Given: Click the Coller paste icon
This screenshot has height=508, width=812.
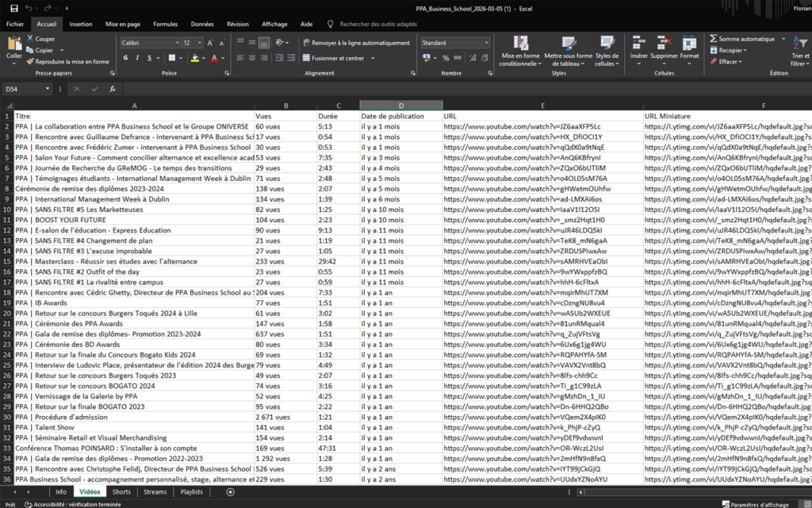Looking at the screenshot, I should [x=13, y=46].
